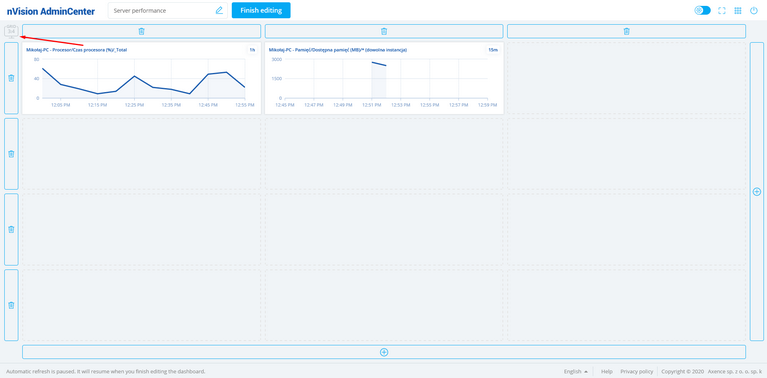Image resolution: width=767 pixels, height=378 pixels.
Task: Add a new column with the plus bar
Action: click(x=757, y=192)
